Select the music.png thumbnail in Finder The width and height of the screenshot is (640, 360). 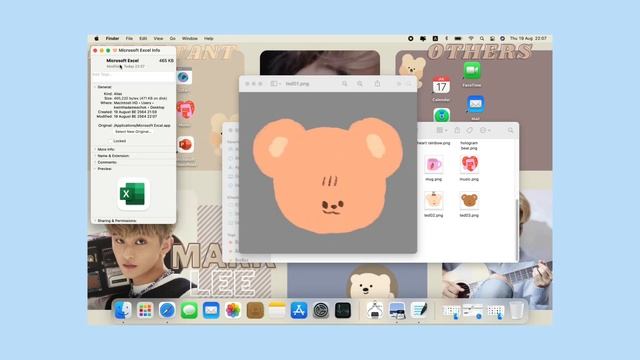pyautogui.click(x=469, y=164)
